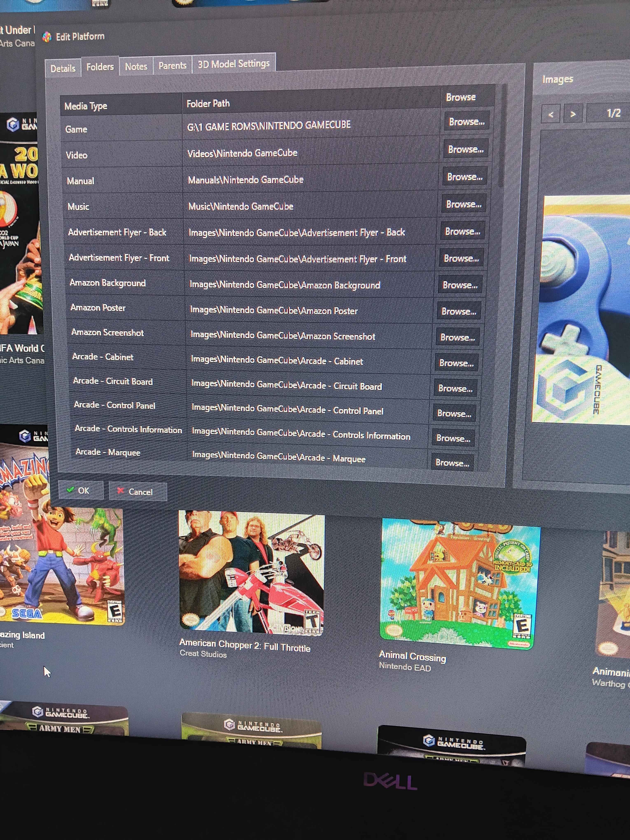The image size is (630, 840).
Task: Browse for Arcade - Control Panel folder
Action: point(454,413)
